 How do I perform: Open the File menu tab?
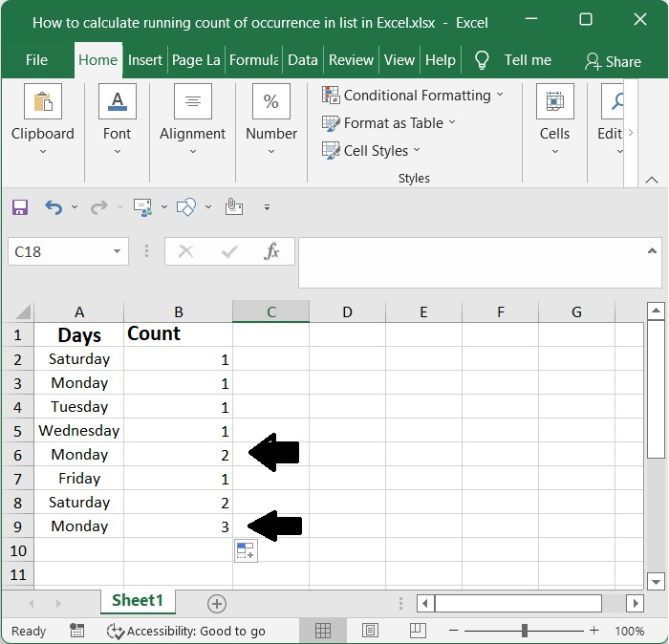36,59
